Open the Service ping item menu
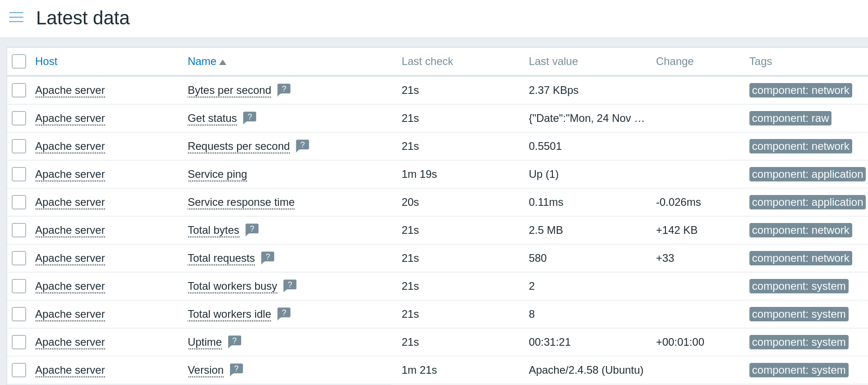The image size is (868, 385). point(217,174)
